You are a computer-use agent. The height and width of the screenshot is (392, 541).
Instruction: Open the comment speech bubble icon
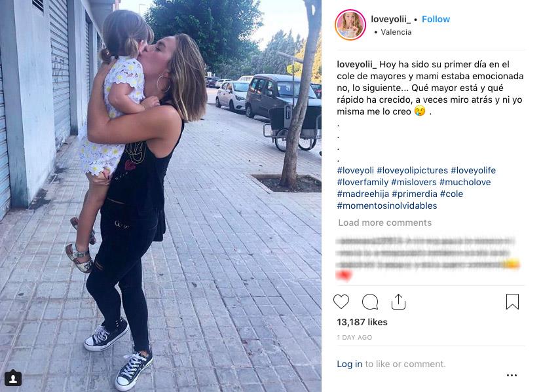pyautogui.click(x=370, y=302)
